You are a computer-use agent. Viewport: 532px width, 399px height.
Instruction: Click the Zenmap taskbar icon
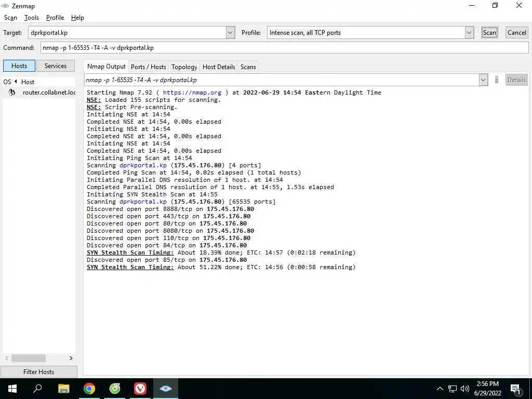166,389
